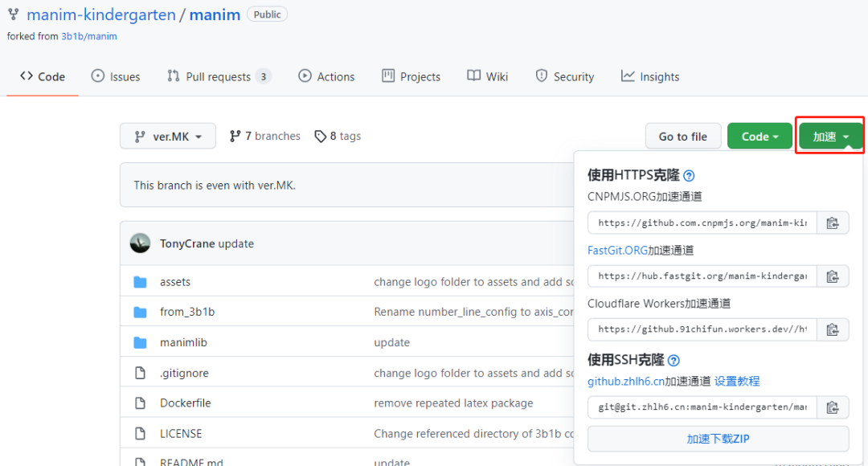Viewport: 868px width, 466px height.
Task: Open the assets folder
Action: pos(174,281)
